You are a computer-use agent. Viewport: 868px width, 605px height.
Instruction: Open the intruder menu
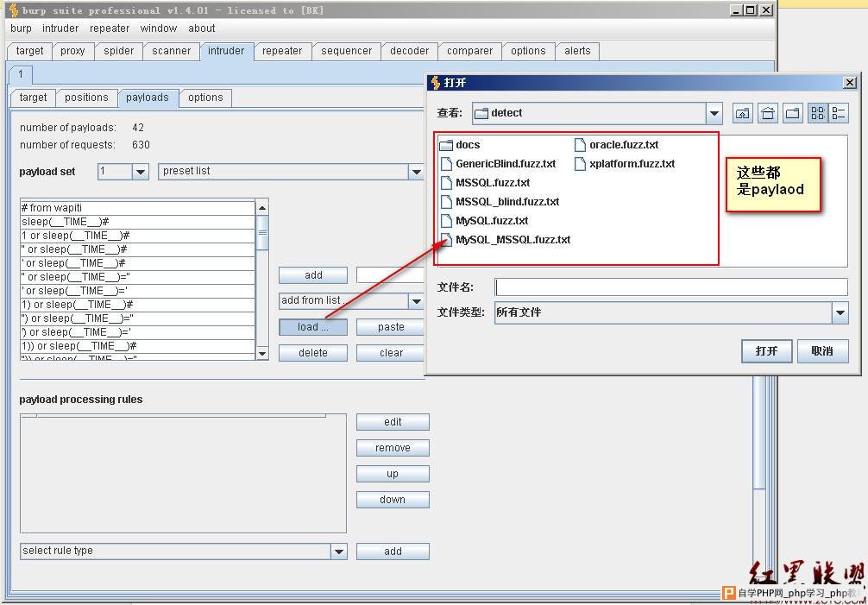coord(60,28)
